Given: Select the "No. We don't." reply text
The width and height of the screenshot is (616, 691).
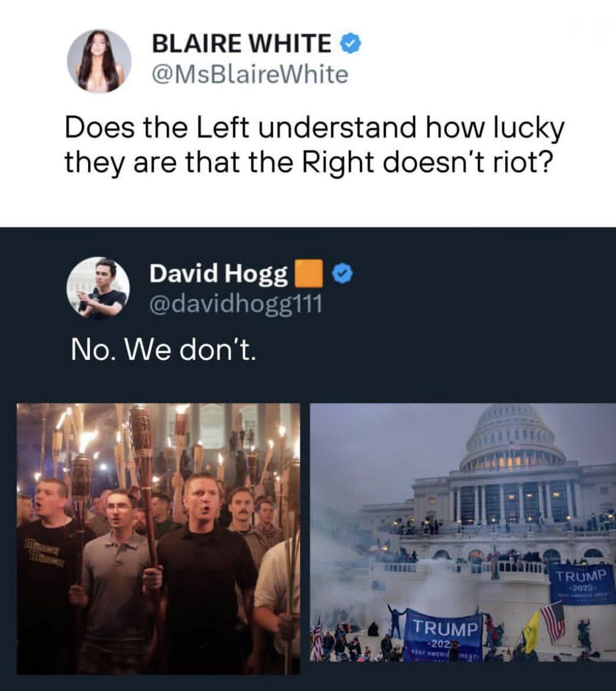Looking at the screenshot, I should pyautogui.click(x=163, y=350).
